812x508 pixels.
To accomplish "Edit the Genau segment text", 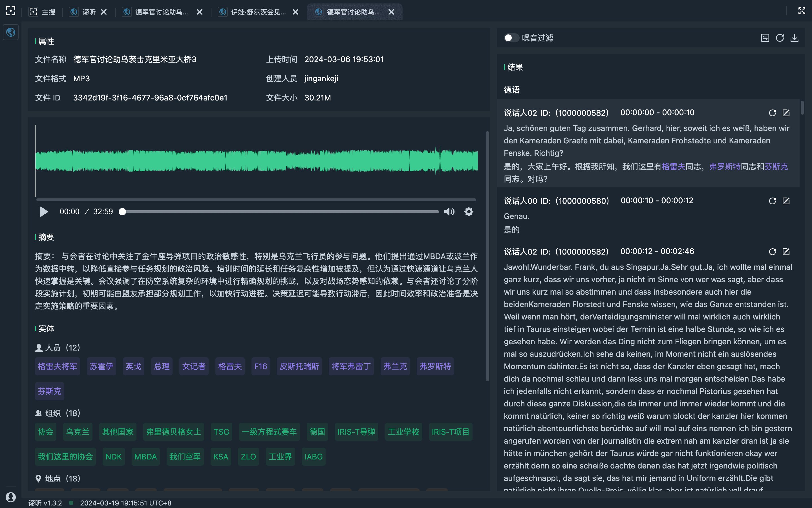I will (786, 201).
